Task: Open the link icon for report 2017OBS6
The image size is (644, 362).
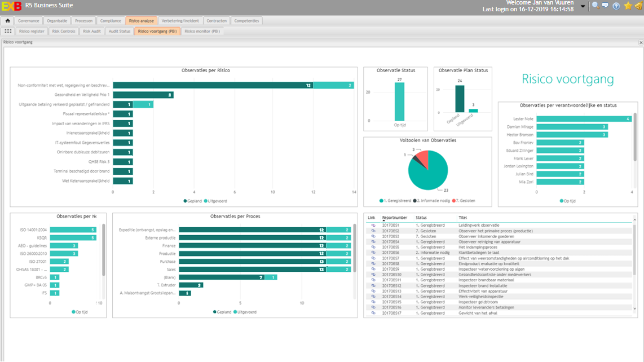Action: click(372, 253)
